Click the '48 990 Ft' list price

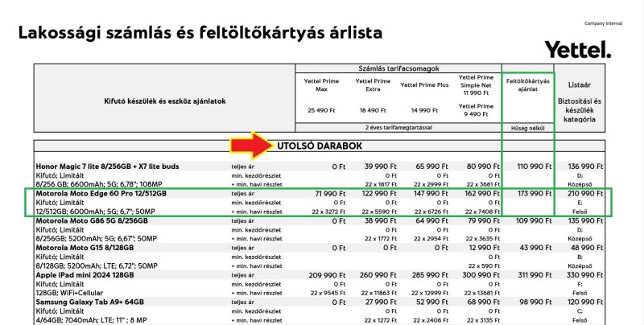pyautogui.click(x=587, y=248)
